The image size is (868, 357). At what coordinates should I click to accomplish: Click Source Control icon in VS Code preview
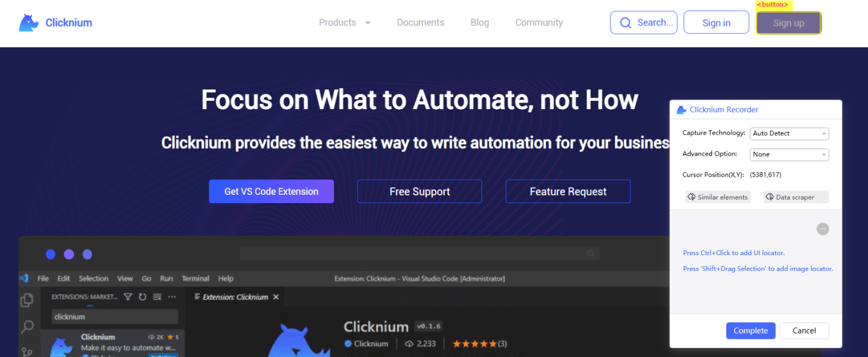(27, 352)
